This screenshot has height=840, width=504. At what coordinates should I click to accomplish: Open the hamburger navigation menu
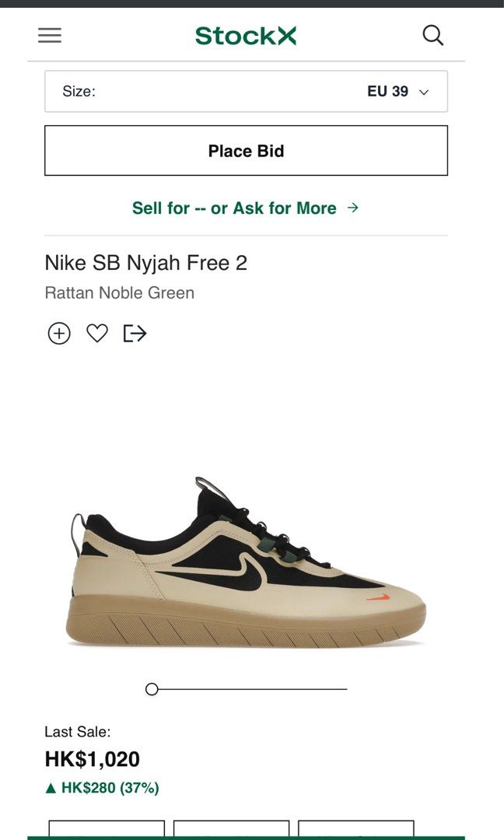(x=49, y=35)
